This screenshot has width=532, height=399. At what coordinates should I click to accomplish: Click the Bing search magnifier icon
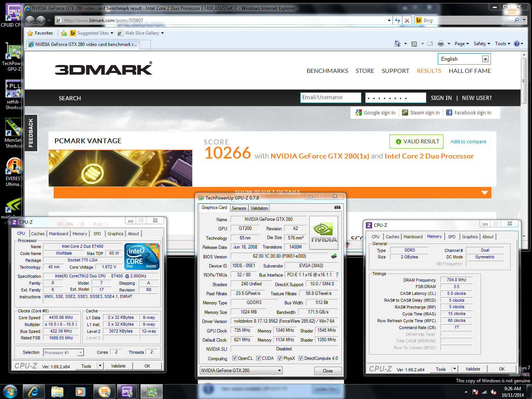tap(516, 20)
